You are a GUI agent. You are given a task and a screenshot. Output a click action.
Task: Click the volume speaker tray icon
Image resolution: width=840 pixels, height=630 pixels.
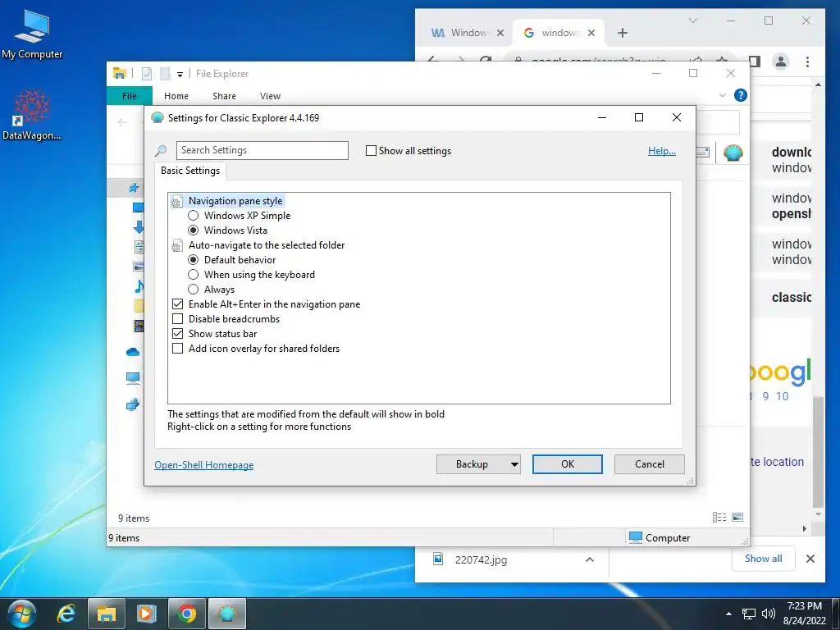768,614
